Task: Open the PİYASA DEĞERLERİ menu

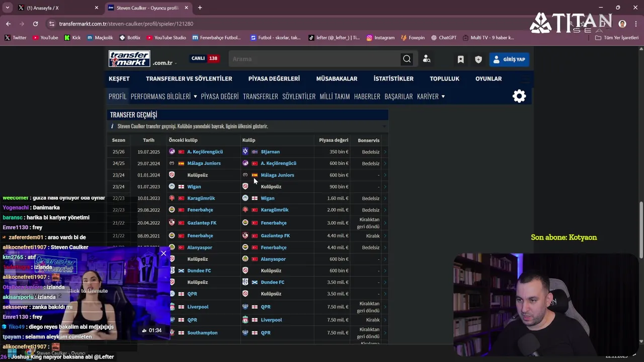Action: [274, 78]
